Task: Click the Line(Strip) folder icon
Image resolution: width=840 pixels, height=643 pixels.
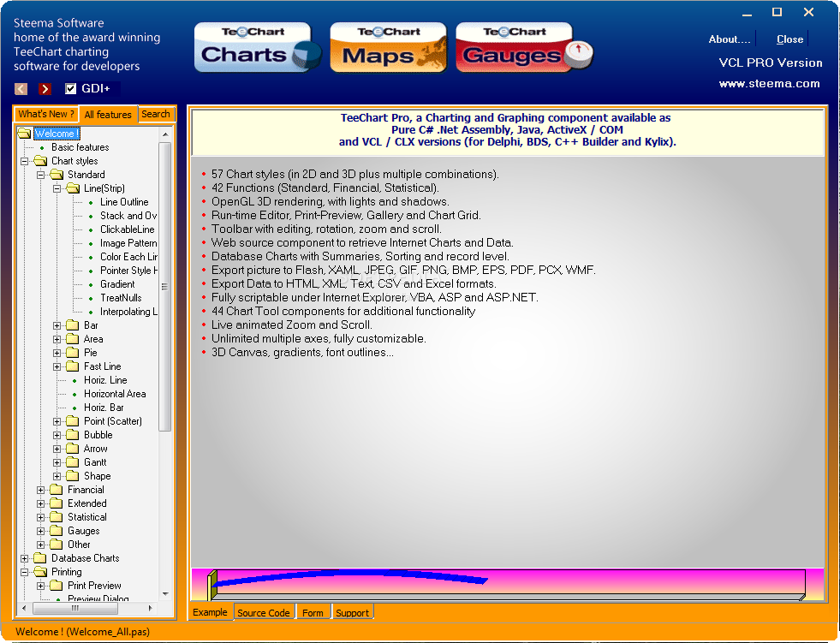Action: pos(73,188)
